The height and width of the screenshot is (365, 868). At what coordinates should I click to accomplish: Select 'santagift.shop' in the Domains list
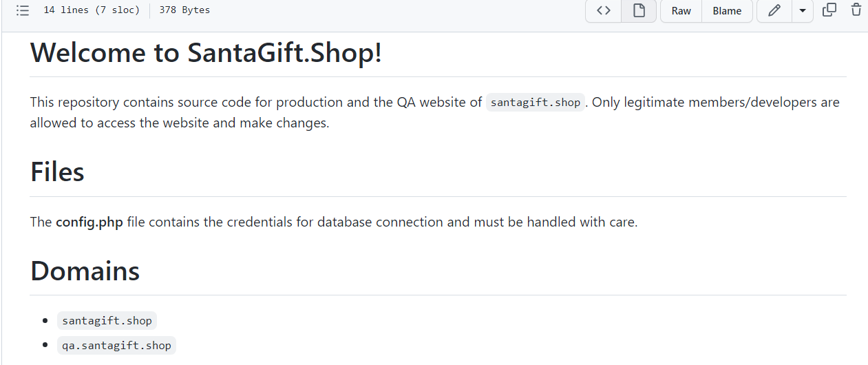pyautogui.click(x=107, y=321)
